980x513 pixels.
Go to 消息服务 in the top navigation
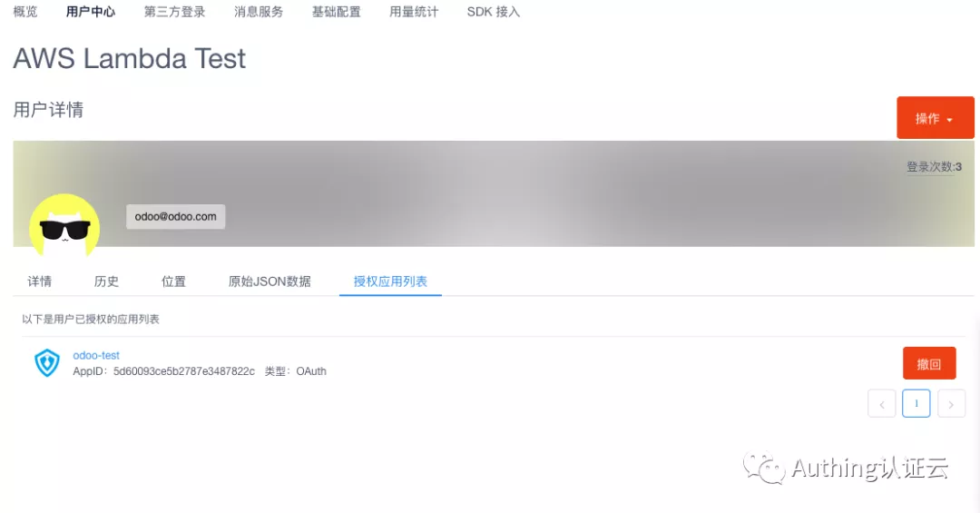(259, 12)
